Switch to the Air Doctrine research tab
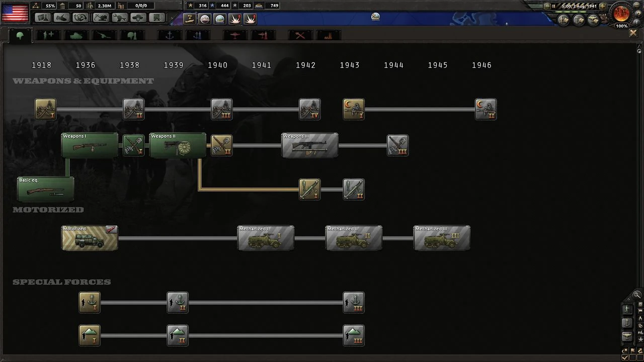This screenshot has width=644, height=362. [263, 35]
